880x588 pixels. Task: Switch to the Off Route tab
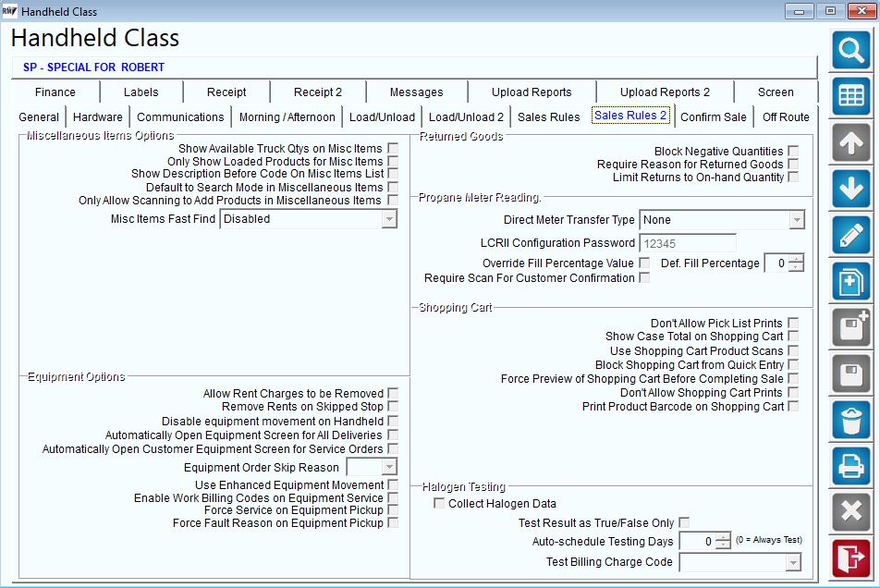786,116
